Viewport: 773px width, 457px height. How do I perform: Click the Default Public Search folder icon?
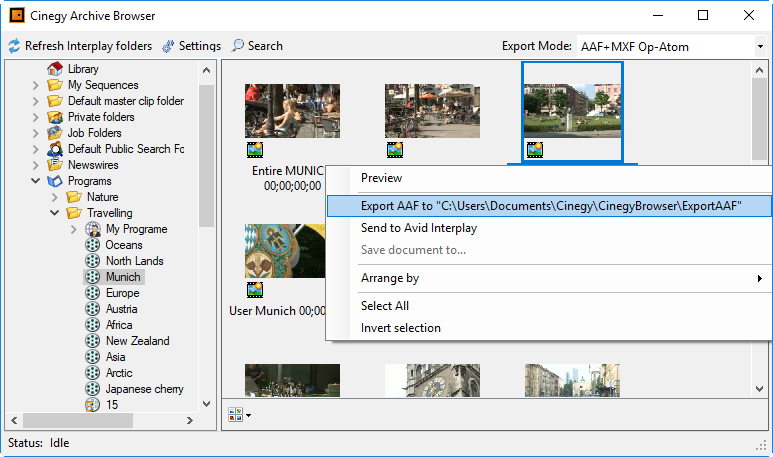[55, 149]
